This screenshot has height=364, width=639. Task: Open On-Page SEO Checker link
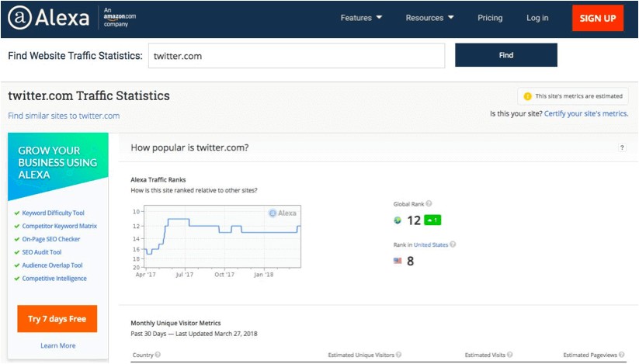[x=51, y=239]
